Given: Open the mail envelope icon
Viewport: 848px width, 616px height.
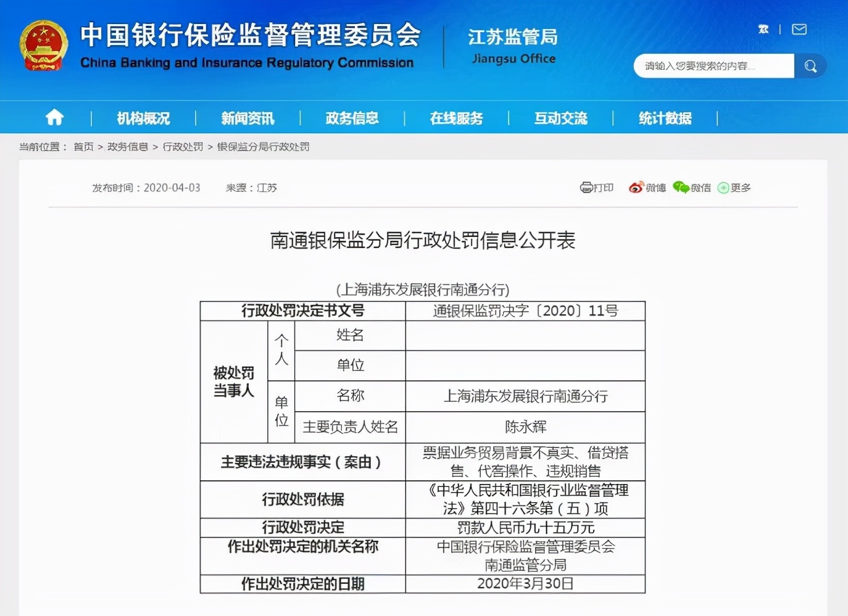Looking at the screenshot, I should 799,30.
